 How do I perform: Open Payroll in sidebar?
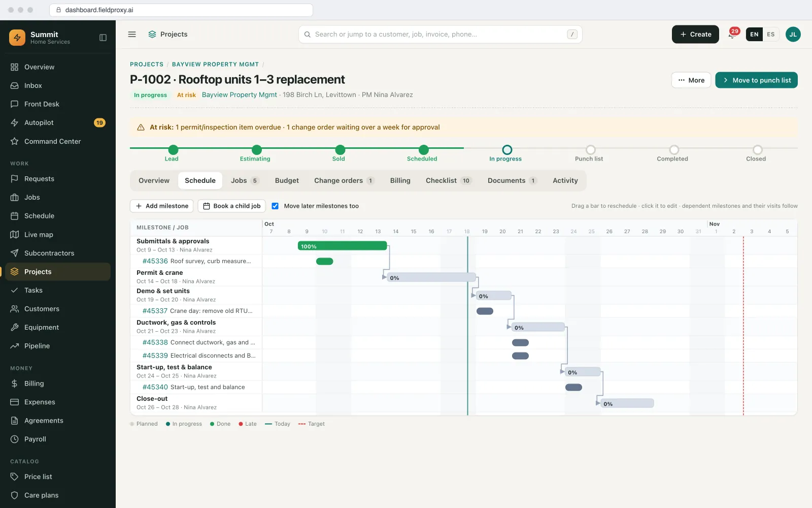coord(58,439)
